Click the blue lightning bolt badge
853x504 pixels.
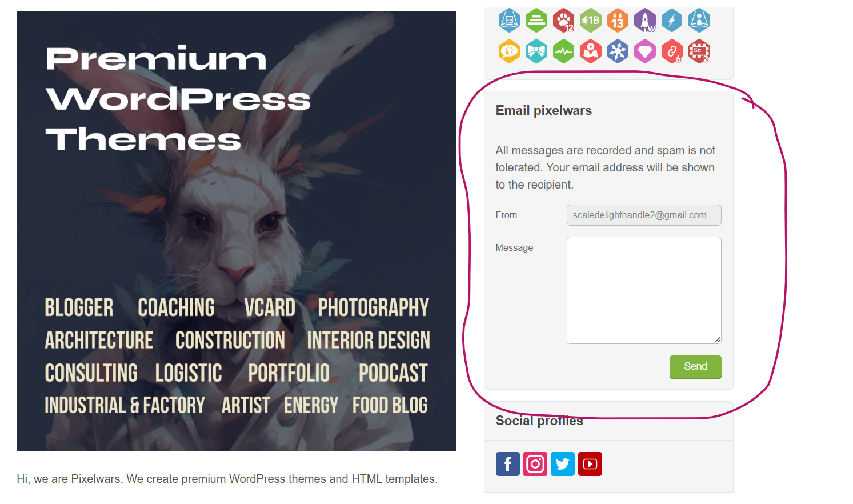tap(672, 21)
